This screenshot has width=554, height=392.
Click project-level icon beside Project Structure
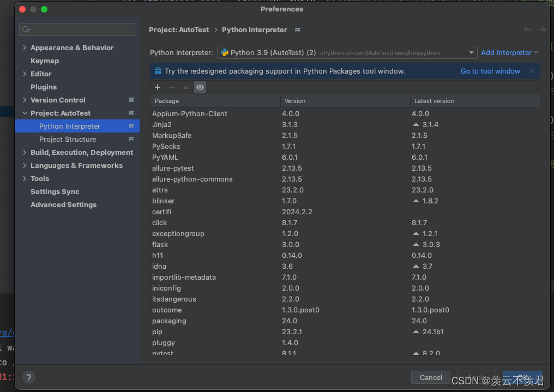[131, 139]
